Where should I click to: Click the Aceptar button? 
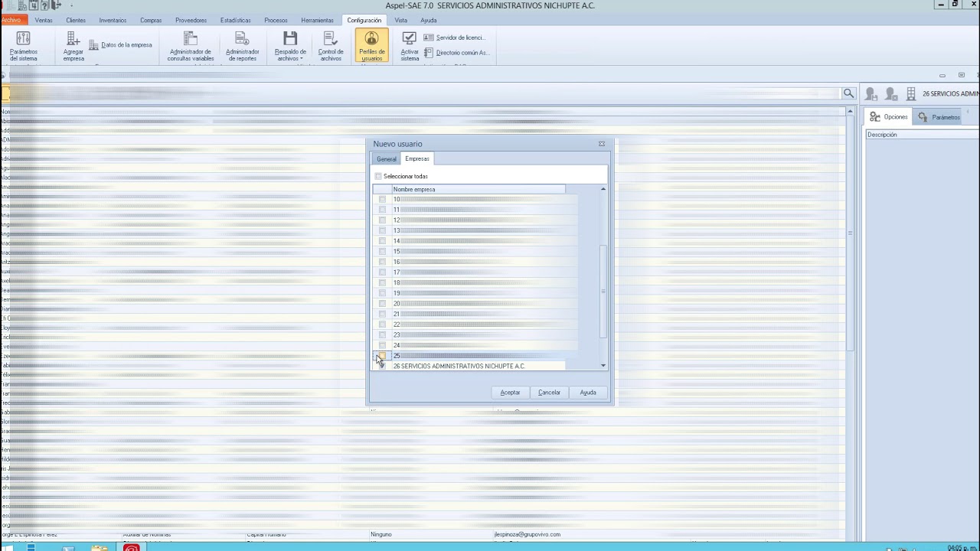point(510,393)
